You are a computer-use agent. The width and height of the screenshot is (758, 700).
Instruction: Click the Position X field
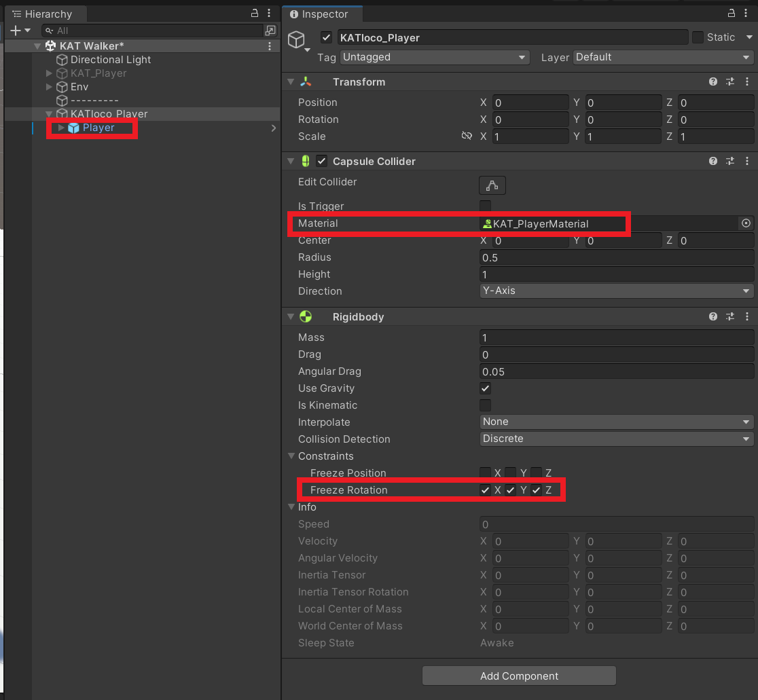[x=530, y=103]
